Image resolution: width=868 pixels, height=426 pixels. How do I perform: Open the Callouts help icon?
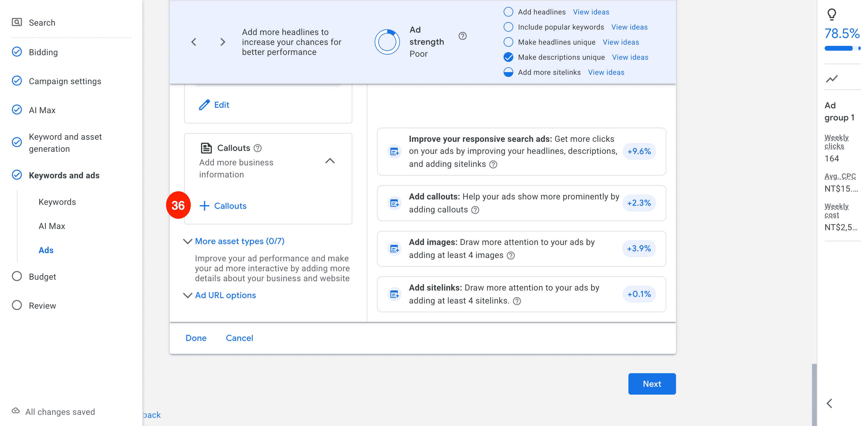tap(258, 148)
